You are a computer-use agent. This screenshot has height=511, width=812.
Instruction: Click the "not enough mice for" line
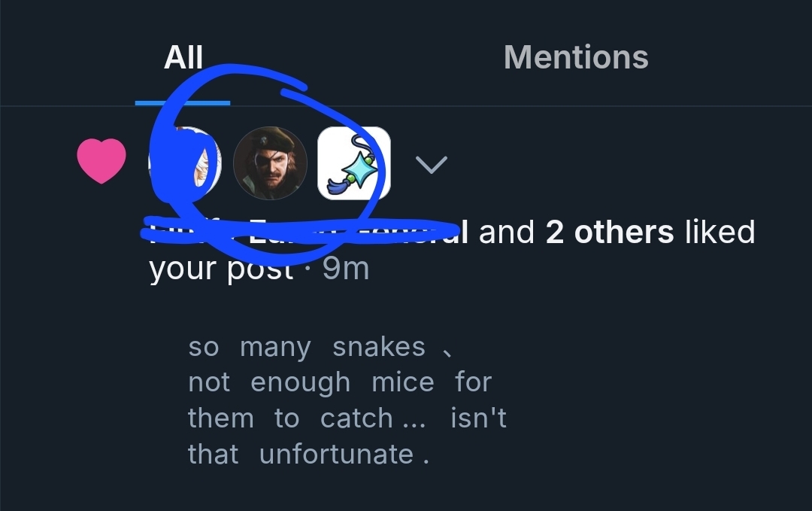coord(339,382)
